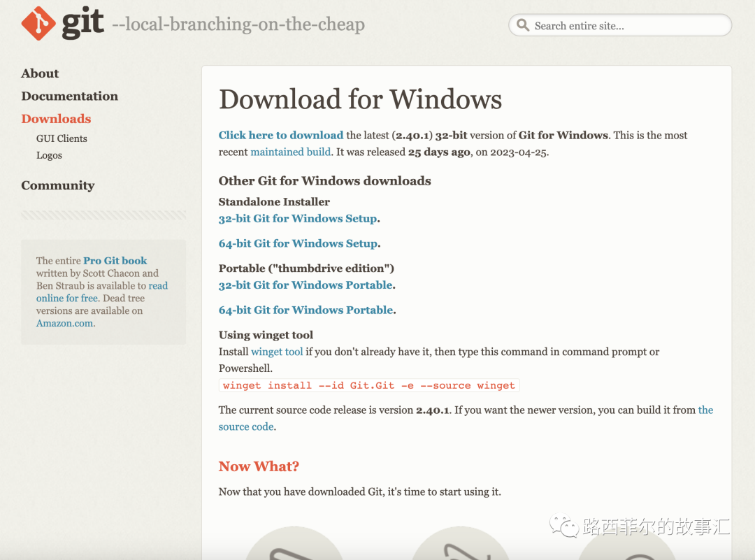Open the Logos sub-page
This screenshot has height=560, width=755.
click(49, 155)
